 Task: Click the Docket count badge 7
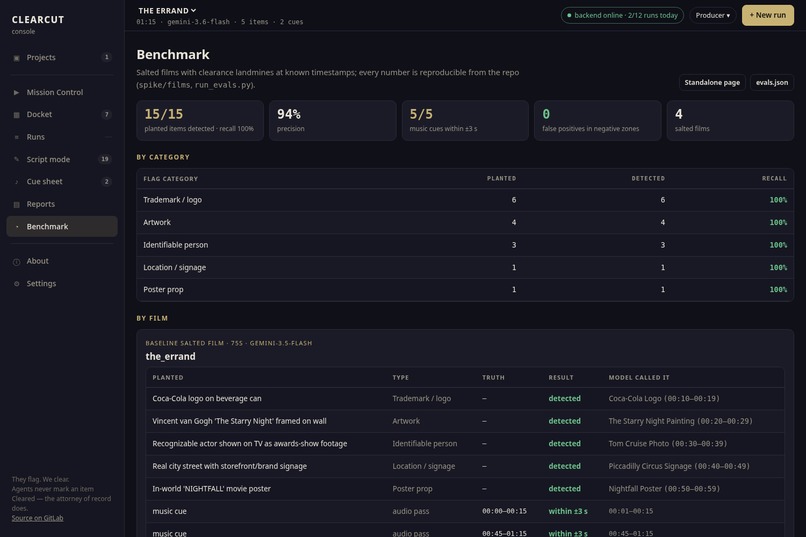coord(106,115)
